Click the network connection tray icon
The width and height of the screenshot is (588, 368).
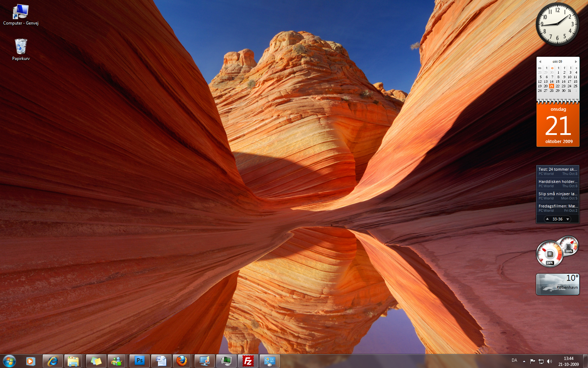(541, 361)
